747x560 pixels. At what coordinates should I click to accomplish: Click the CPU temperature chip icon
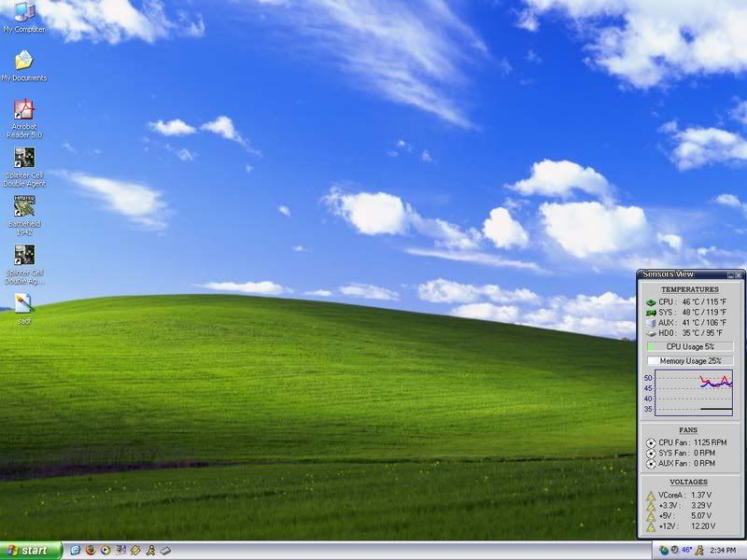pyautogui.click(x=649, y=301)
